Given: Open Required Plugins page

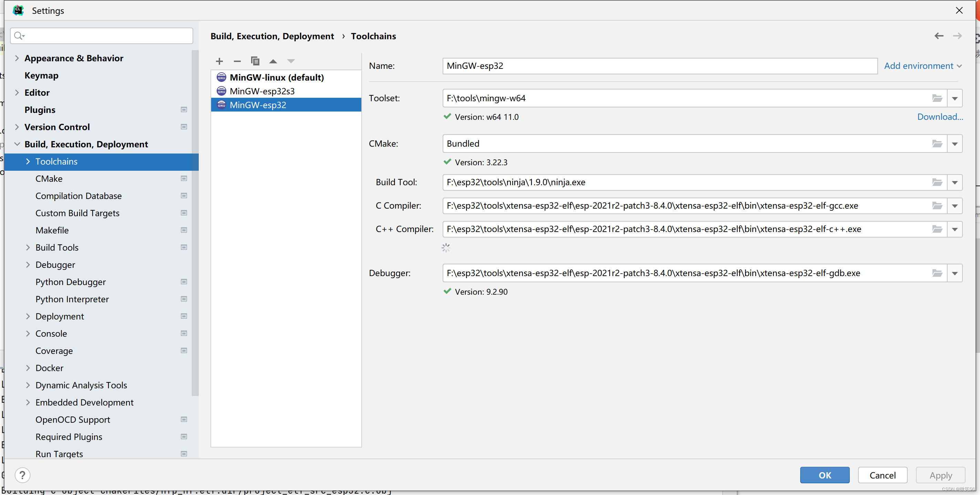Looking at the screenshot, I should click(x=69, y=437).
